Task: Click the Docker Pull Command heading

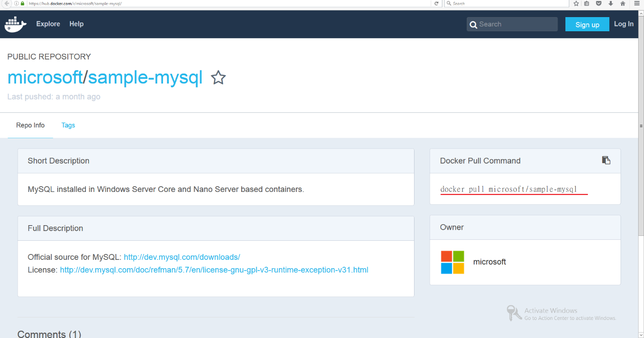Action: [480, 161]
